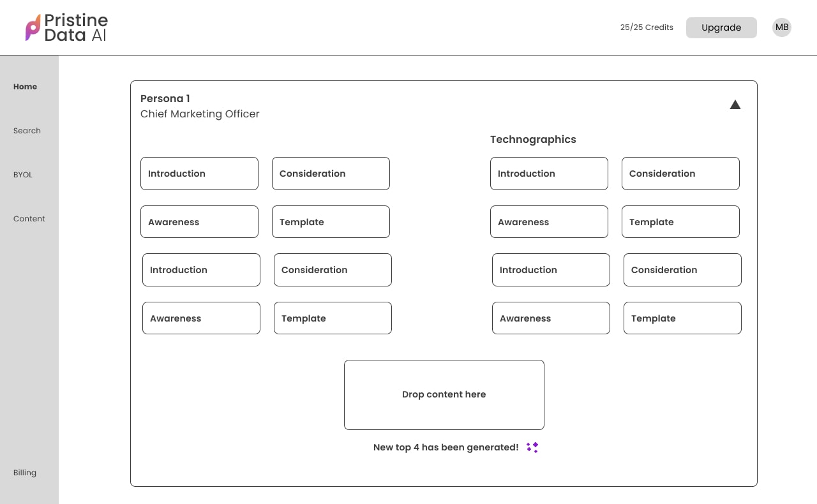Click the New top 4 generated message
Viewport: 817px width, 504px height.
pos(446,447)
